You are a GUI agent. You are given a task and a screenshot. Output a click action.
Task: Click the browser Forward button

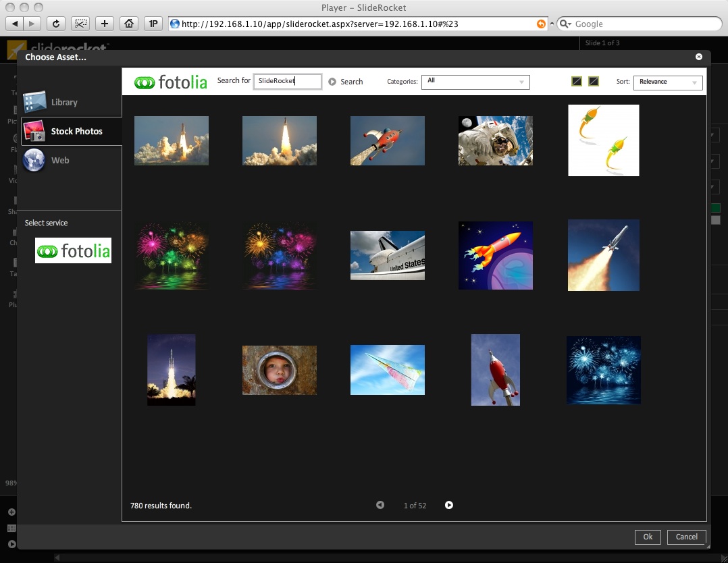coord(32,24)
